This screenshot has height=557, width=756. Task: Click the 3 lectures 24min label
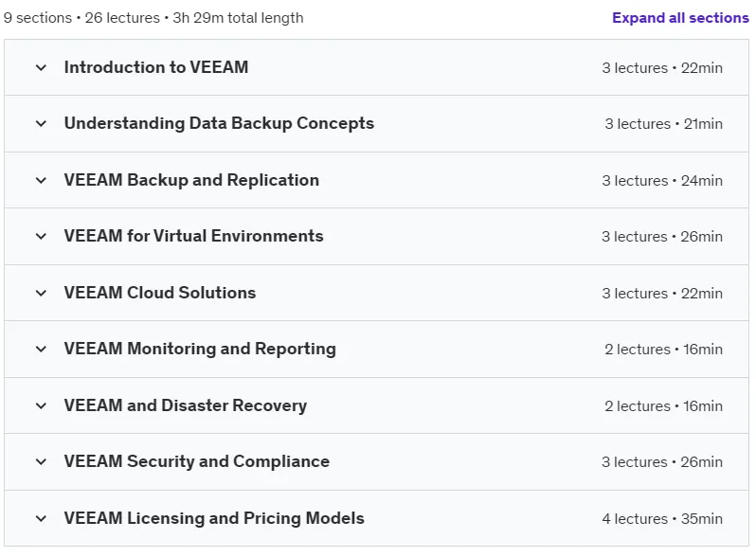[662, 181]
